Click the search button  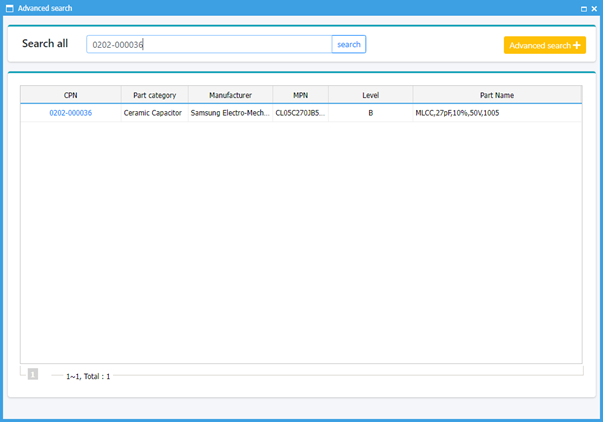coord(349,44)
